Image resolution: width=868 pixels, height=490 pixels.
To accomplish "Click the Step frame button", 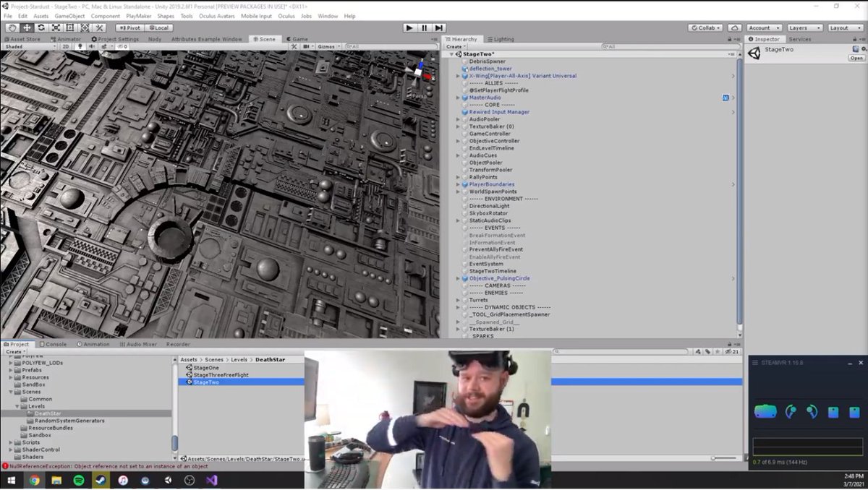I will 438,27.
